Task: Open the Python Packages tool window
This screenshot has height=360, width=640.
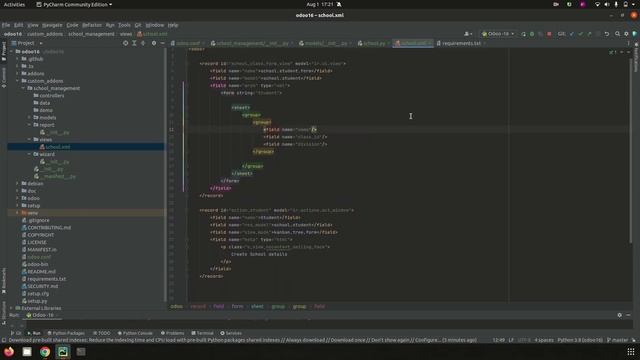Action: 66,333
